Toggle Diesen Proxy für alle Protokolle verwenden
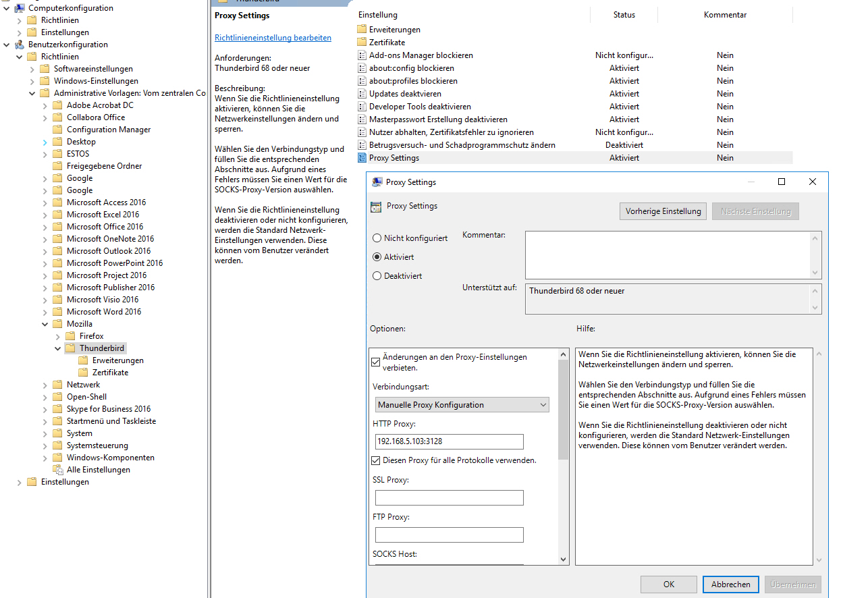Image resolution: width=868 pixels, height=598 pixels. click(376, 460)
